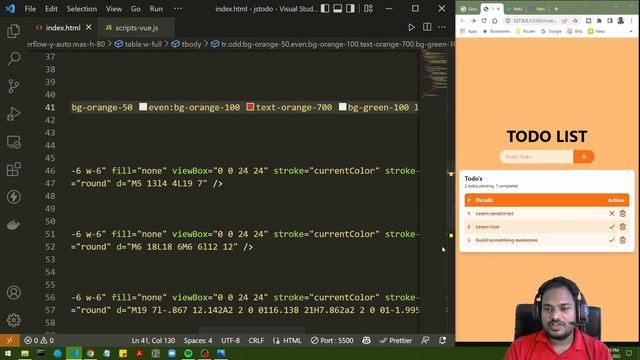Viewport: 640px width, 360px height.
Task: Open the Manage gear in activity bar
Action: tap(13, 320)
